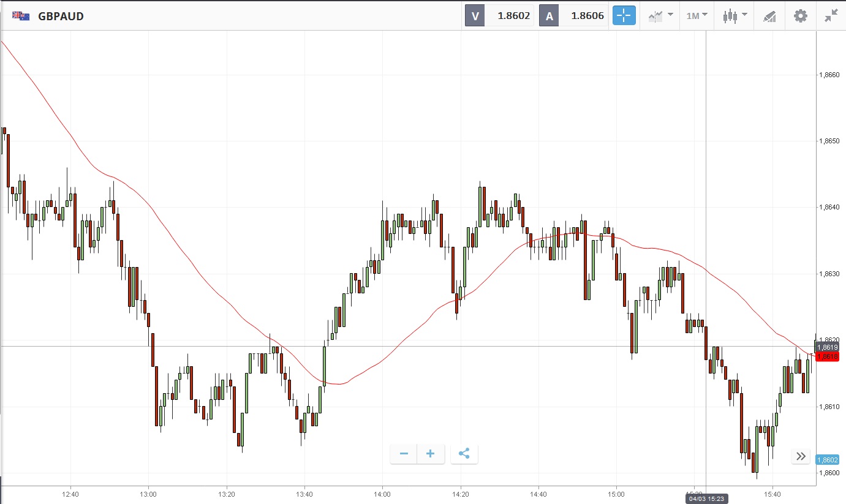Click the A buy price button 1.8606
The width and height of the screenshot is (846, 504).
tap(573, 16)
